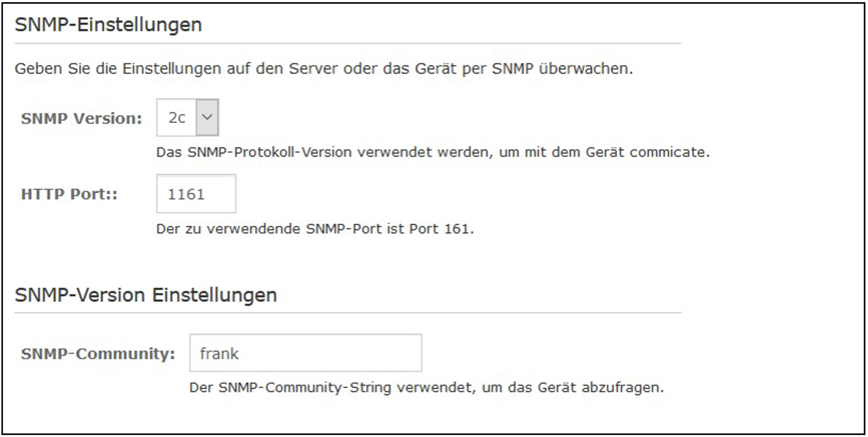The image size is (868, 437).
Task: Place cursor on the word frank
Action: (x=219, y=354)
